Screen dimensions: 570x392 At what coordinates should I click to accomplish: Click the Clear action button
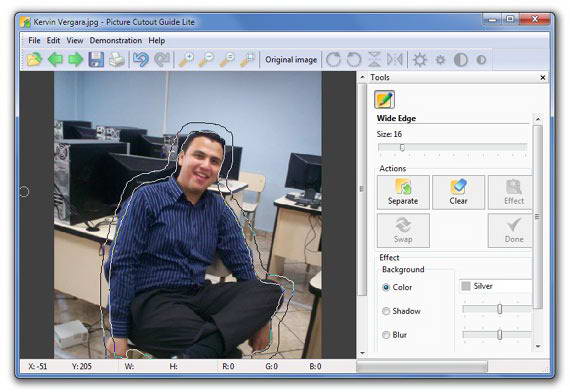tap(458, 192)
